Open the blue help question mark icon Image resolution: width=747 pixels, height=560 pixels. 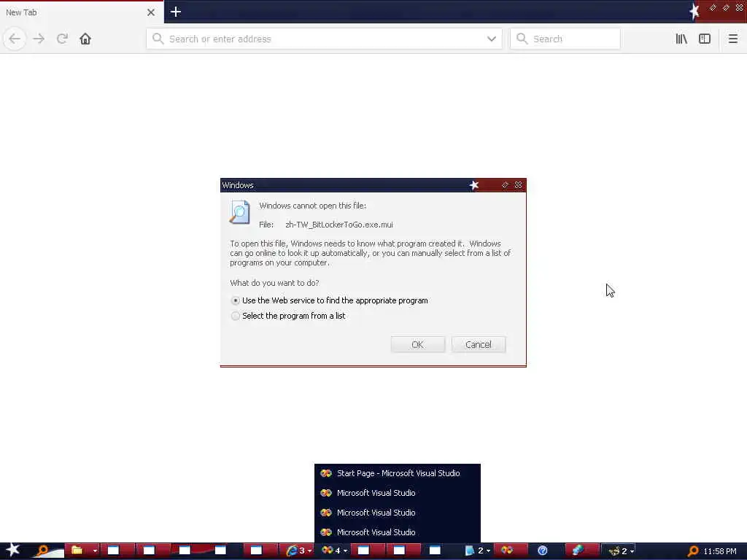[x=543, y=551]
